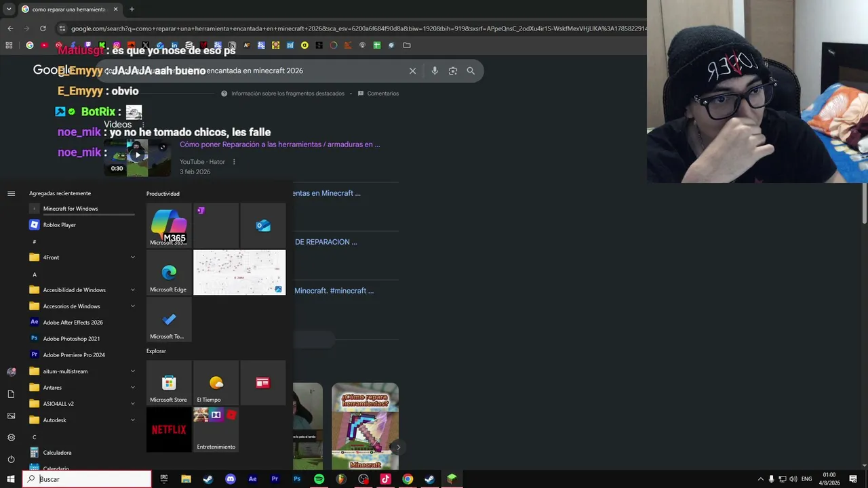Open TikTok from the taskbar
This screenshot has height=488, width=868.
pos(385,479)
